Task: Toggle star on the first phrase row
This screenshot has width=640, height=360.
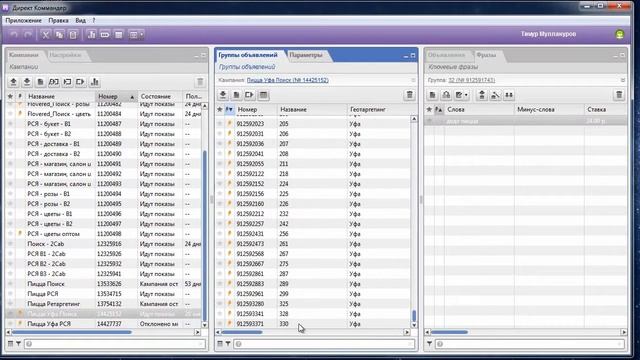Action: click(429, 121)
